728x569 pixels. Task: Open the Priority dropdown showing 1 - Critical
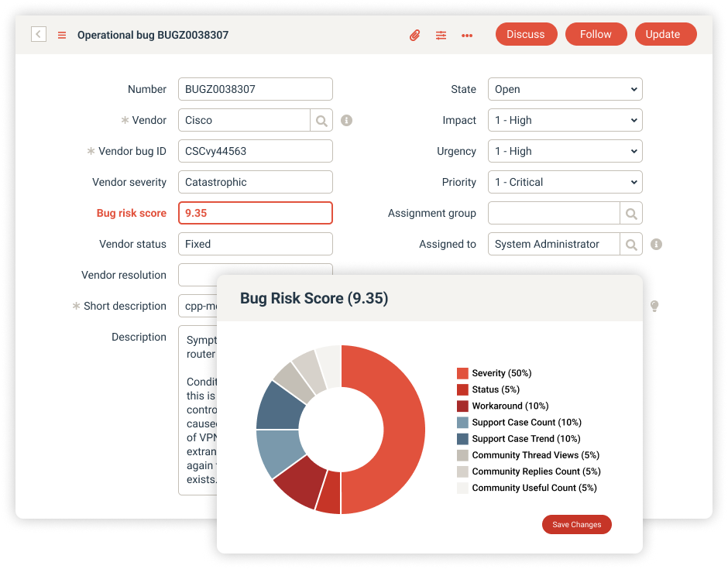[x=565, y=182]
